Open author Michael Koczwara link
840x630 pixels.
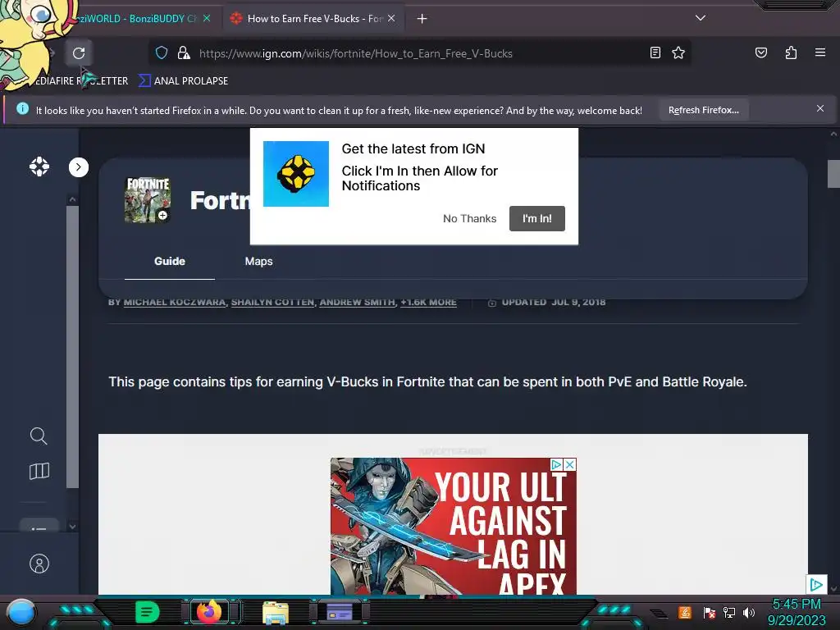[x=175, y=302]
